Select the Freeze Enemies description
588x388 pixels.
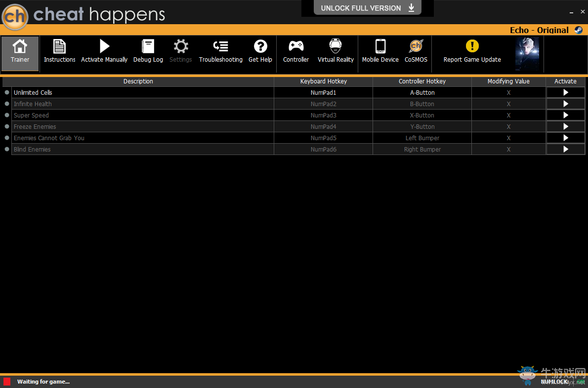(x=35, y=126)
